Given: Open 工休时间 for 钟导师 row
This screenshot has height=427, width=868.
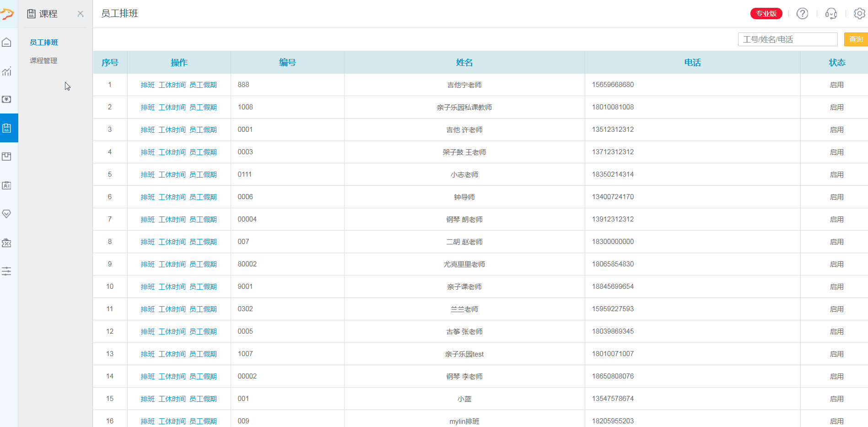Looking at the screenshot, I should pyautogui.click(x=172, y=197).
